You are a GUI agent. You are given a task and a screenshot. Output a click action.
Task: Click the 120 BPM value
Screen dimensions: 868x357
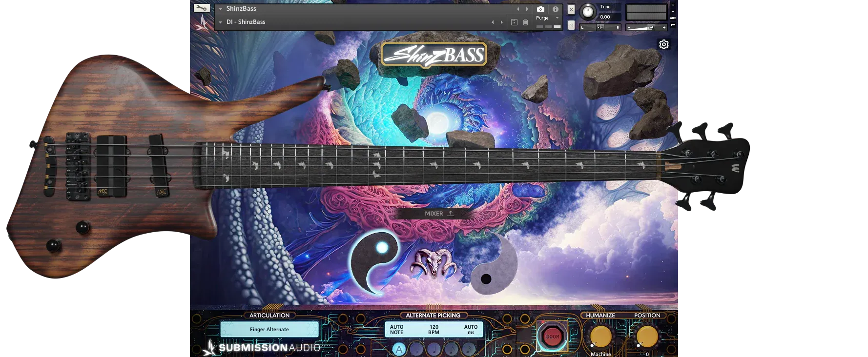pos(434,330)
